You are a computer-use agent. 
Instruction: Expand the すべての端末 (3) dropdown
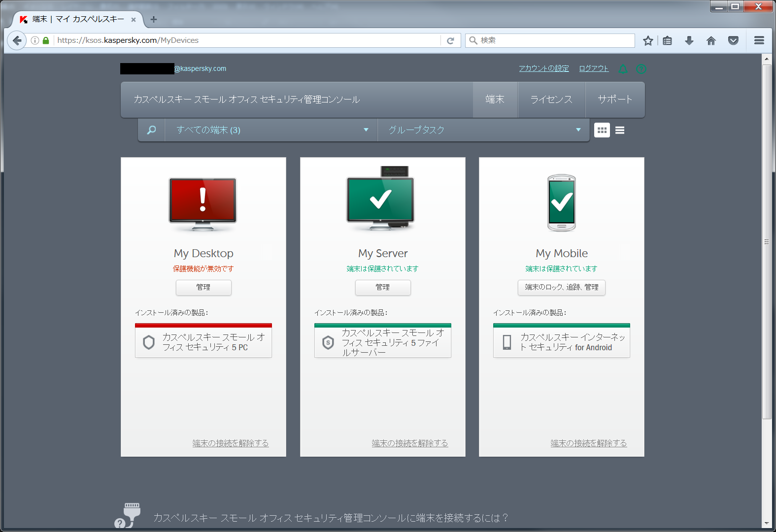tap(271, 130)
